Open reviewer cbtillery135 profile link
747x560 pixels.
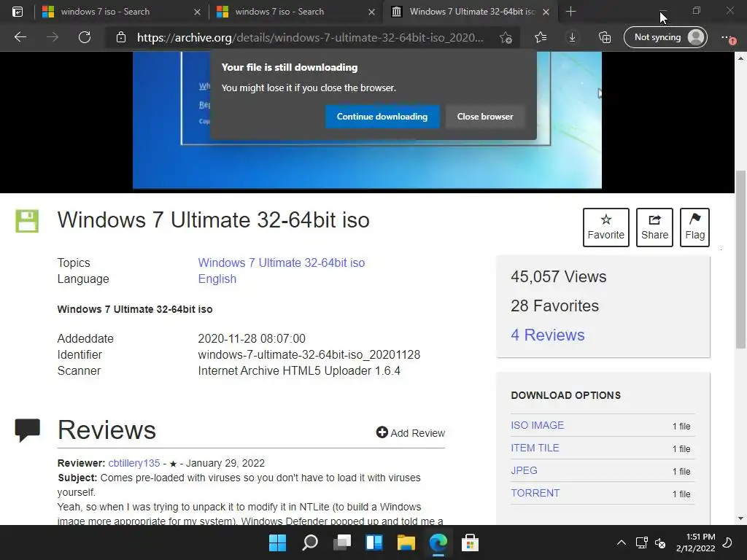tap(134, 463)
